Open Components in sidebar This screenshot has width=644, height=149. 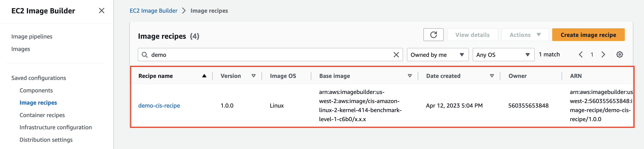point(36,90)
